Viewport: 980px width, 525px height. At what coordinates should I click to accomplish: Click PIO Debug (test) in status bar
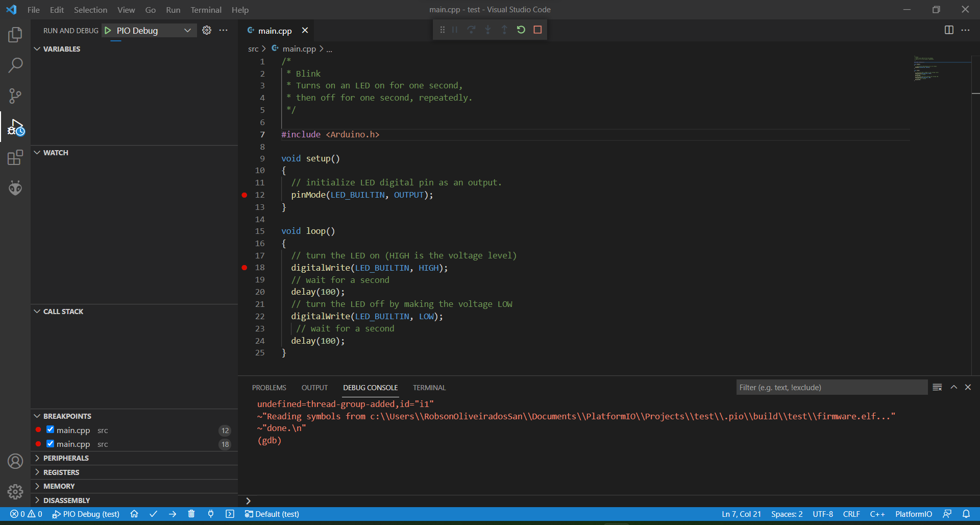pos(86,514)
